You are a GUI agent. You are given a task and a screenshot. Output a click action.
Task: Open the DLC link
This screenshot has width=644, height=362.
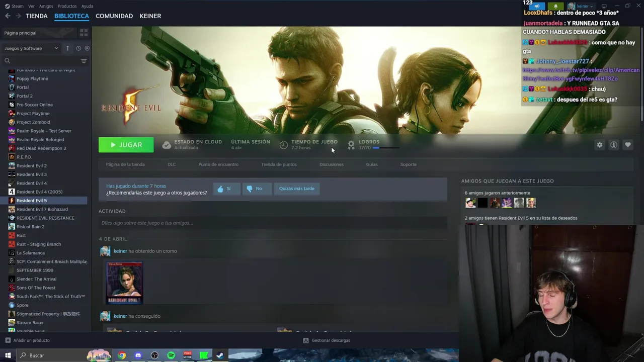click(x=172, y=164)
